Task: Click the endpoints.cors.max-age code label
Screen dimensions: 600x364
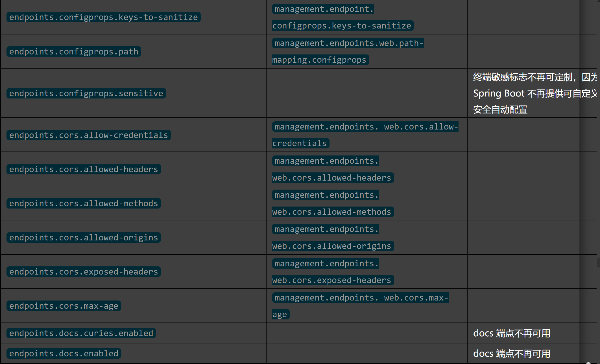Action: click(64, 306)
